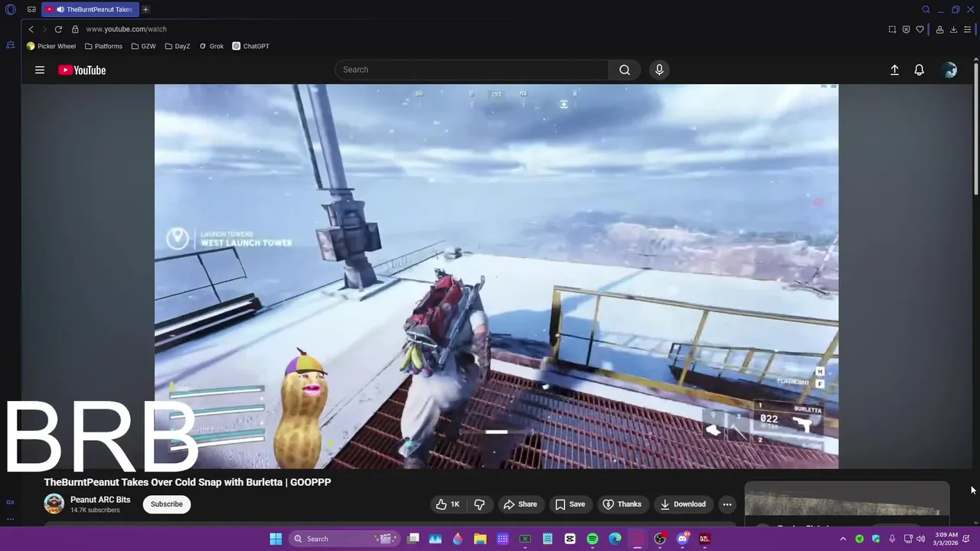Open Discord from the taskbar
Image resolution: width=980 pixels, height=551 pixels.
coord(682,539)
